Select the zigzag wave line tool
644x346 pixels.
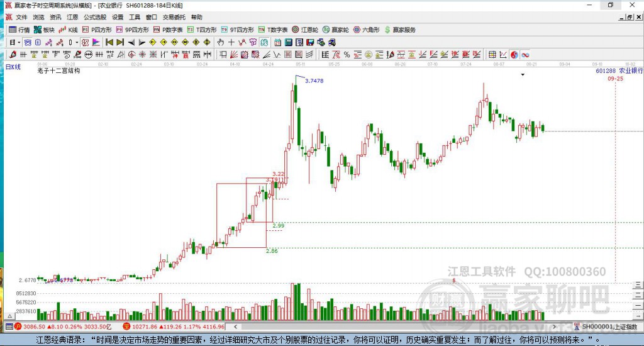pyautogui.click(x=277, y=55)
